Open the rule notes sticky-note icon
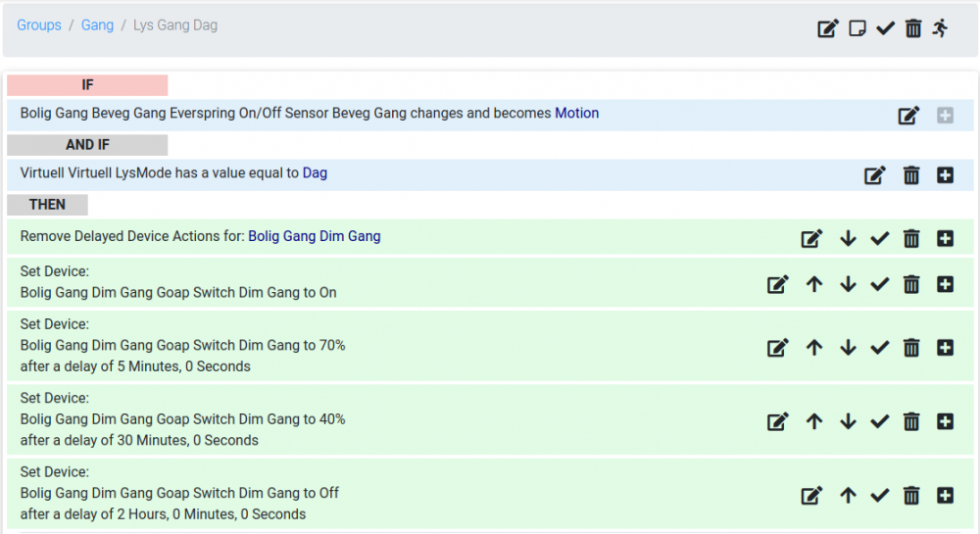 tap(857, 28)
